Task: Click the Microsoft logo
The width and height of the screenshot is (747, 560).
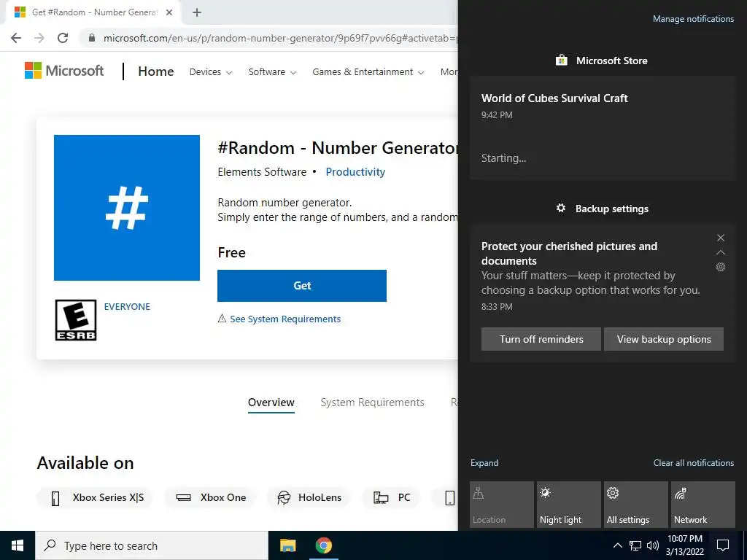Action: [64, 71]
